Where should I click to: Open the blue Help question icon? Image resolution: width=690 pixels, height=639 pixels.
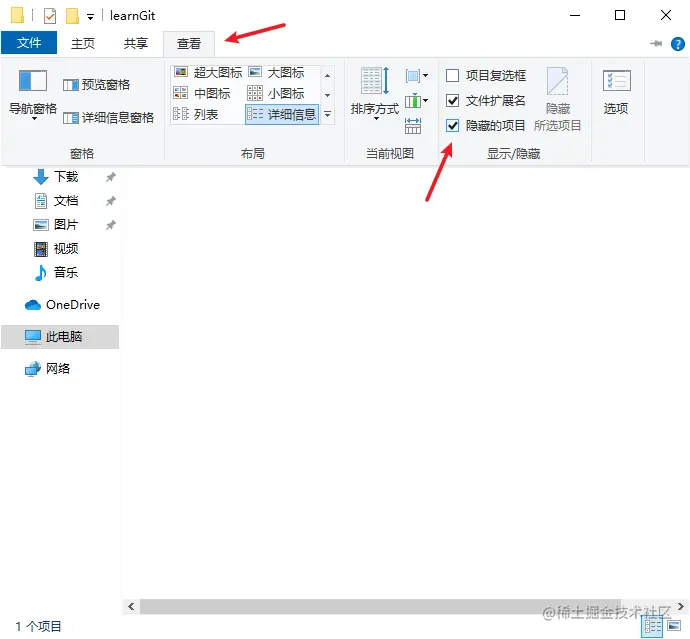click(678, 44)
